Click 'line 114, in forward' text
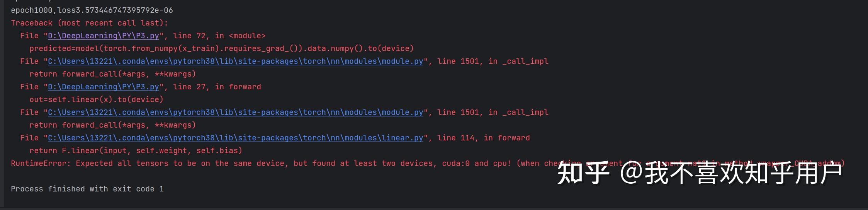Image resolution: width=868 pixels, height=210 pixels. click(483, 138)
